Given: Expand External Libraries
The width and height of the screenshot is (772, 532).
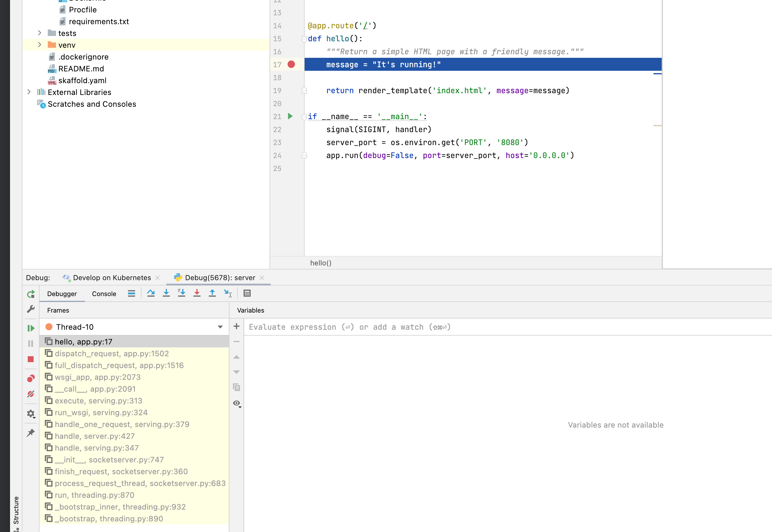Looking at the screenshot, I should click(x=29, y=92).
